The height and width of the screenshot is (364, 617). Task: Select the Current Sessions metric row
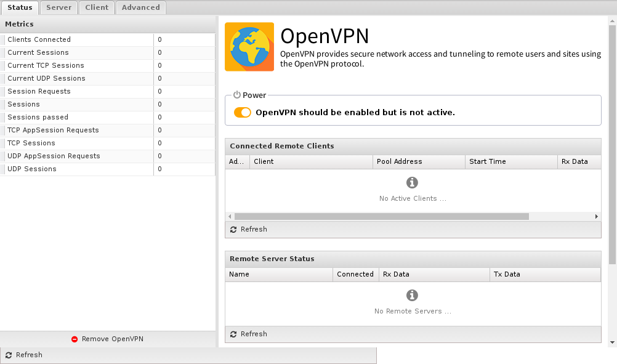(108, 53)
